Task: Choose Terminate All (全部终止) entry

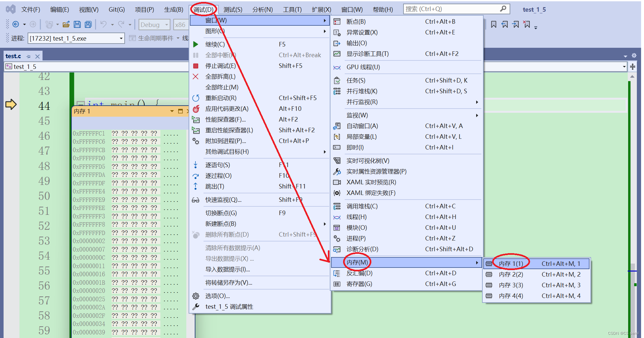Action: pyautogui.click(x=260, y=87)
